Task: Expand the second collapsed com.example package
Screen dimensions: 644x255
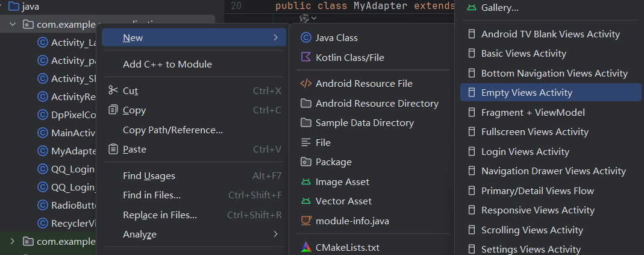Action: click(x=13, y=242)
